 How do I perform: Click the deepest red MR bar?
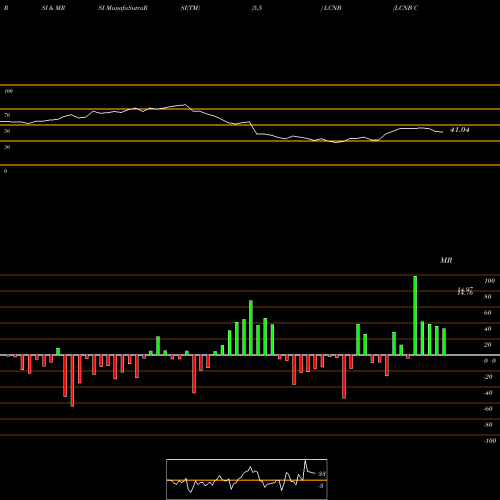coord(72,381)
